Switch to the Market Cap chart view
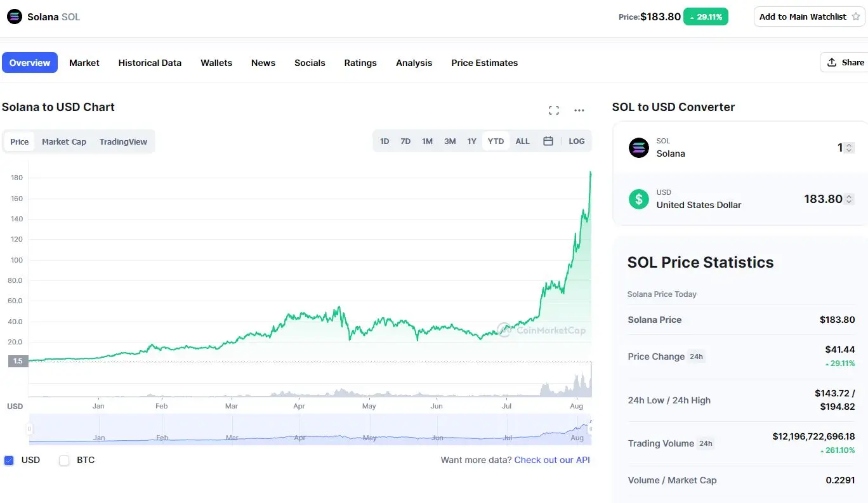Screen dimensions: 868x503 [x=64, y=141]
